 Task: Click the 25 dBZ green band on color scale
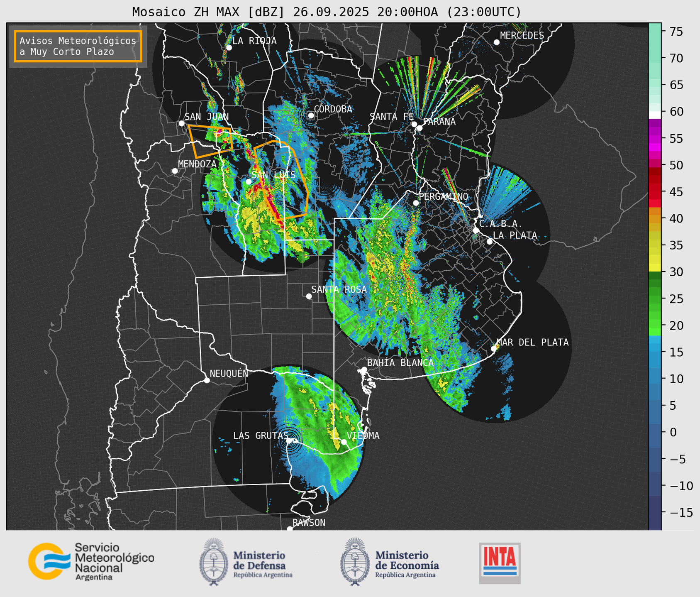(655, 299)
